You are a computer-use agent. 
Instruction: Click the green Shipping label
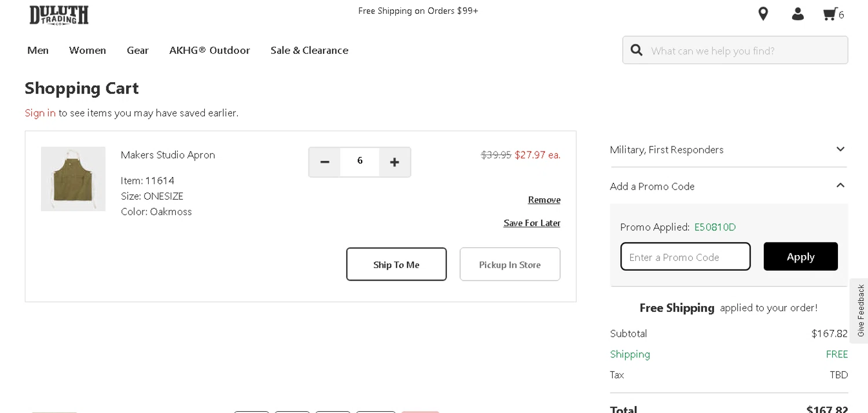630,355
